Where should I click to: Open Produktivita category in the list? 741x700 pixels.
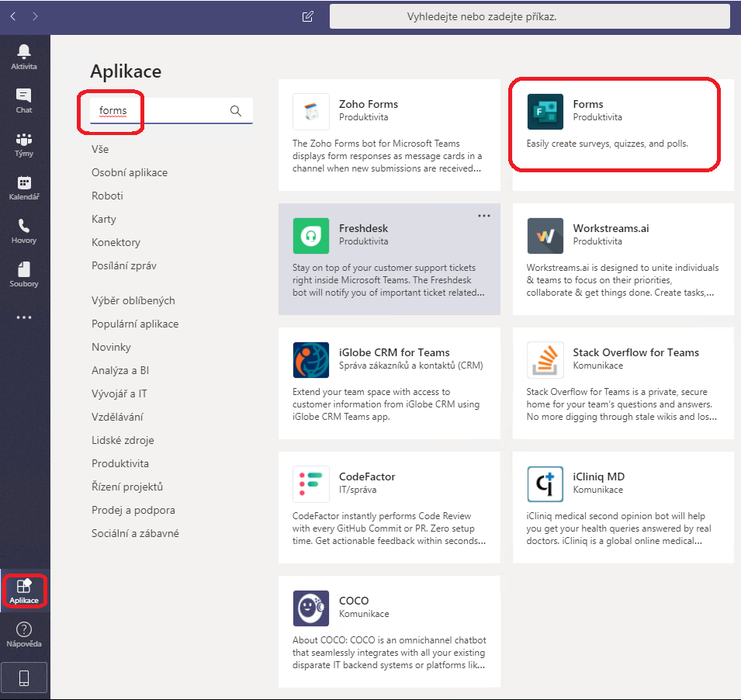(x=120, y=463)
